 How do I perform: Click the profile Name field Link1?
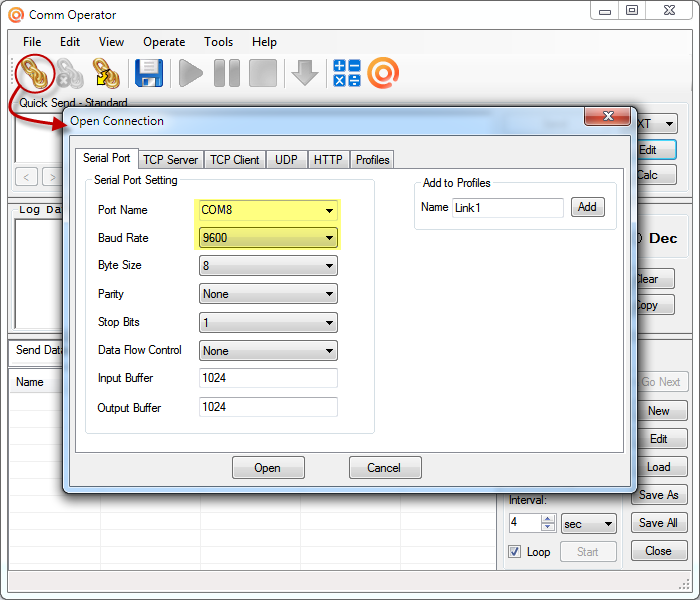pos(508,208)
